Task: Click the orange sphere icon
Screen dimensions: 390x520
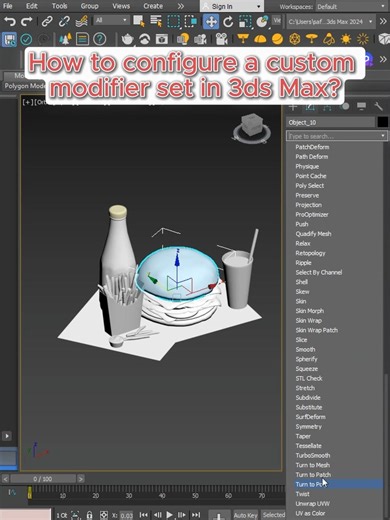Action: pyautogui.click(x=277, y=39)
